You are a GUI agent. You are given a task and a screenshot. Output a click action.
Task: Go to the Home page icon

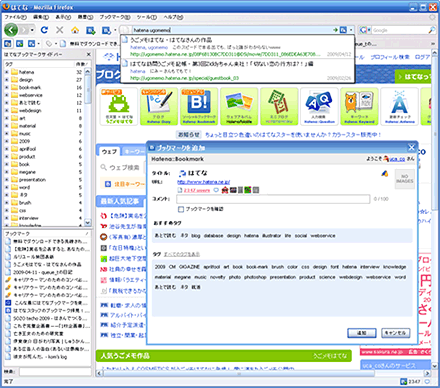pos(75,30)
